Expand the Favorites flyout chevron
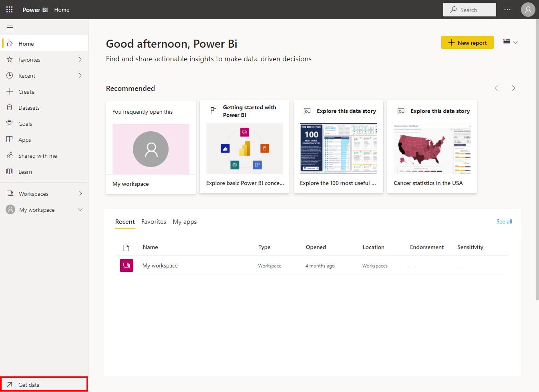This screenshot has width=539, height=392. coord(80,60)
